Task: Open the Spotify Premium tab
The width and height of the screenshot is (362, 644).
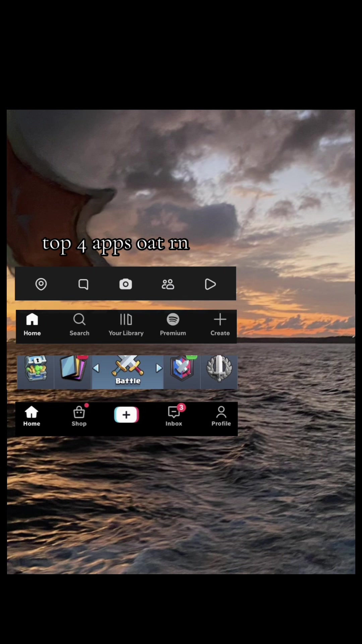Action: coord(173,324)
